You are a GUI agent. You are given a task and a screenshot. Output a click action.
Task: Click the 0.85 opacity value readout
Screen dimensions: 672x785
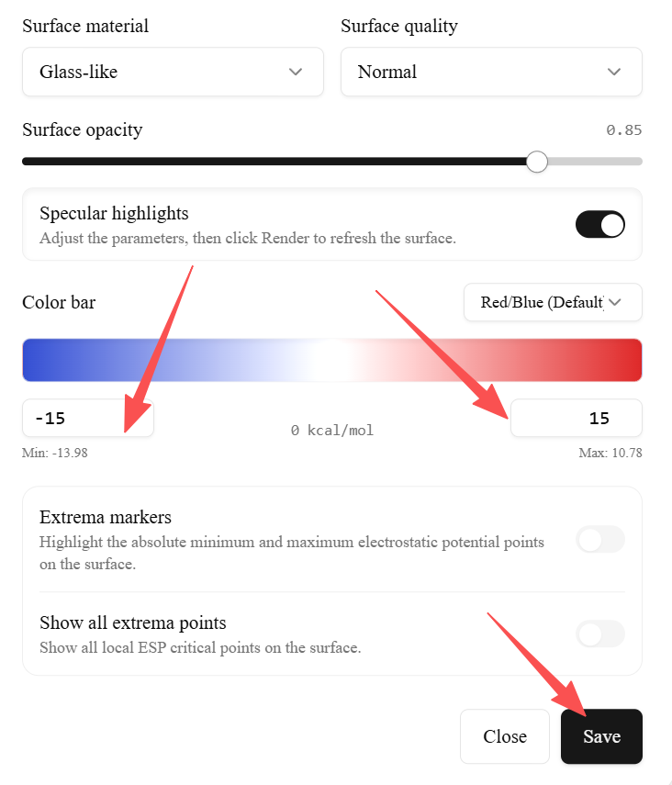(624, 130)
